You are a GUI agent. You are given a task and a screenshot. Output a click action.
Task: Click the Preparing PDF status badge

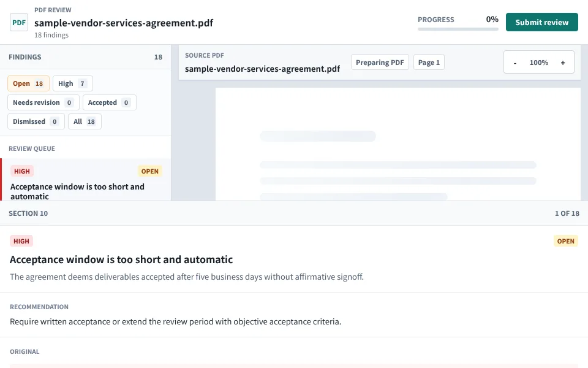[x=380, y=63]
